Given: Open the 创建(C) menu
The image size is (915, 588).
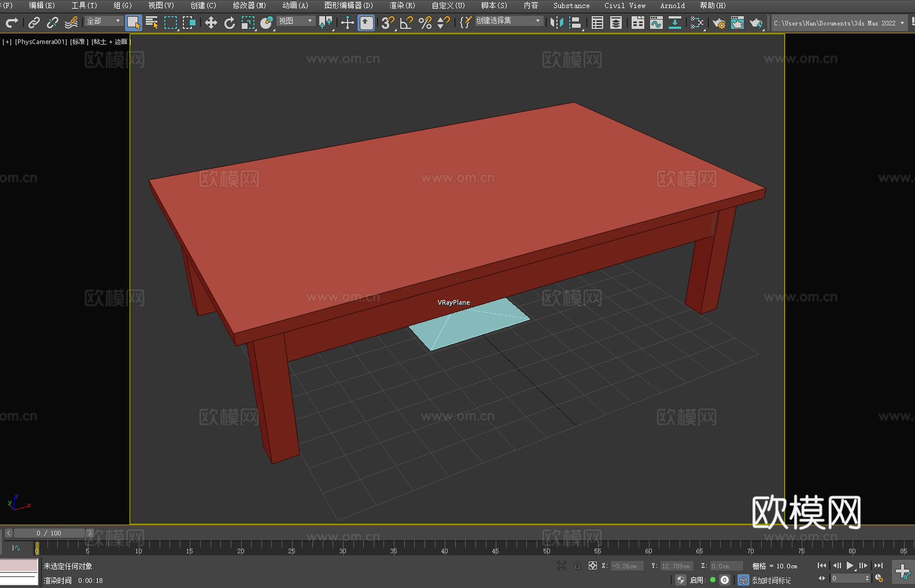Looking at the screenshot, I should (203, 5).
